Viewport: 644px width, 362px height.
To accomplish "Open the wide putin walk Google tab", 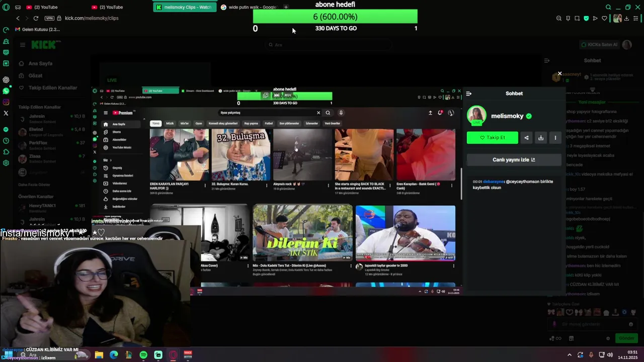I will click(x=249, y=7).
